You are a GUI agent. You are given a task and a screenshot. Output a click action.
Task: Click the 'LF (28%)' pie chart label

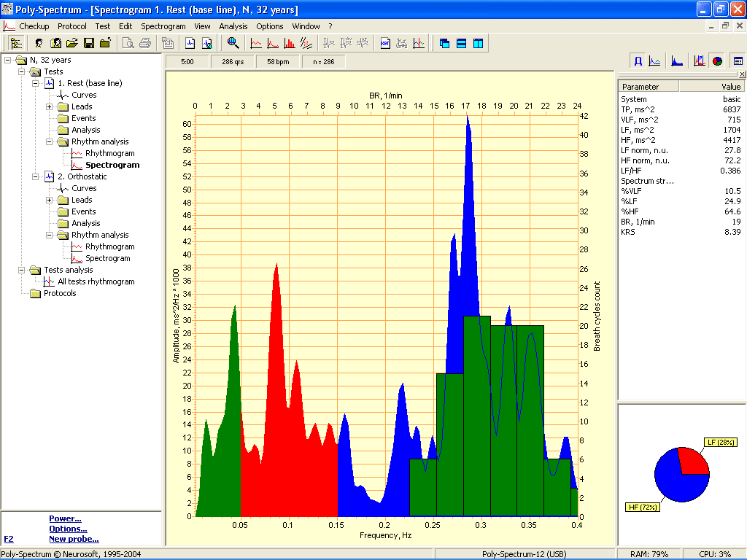[x=720, y=443]
